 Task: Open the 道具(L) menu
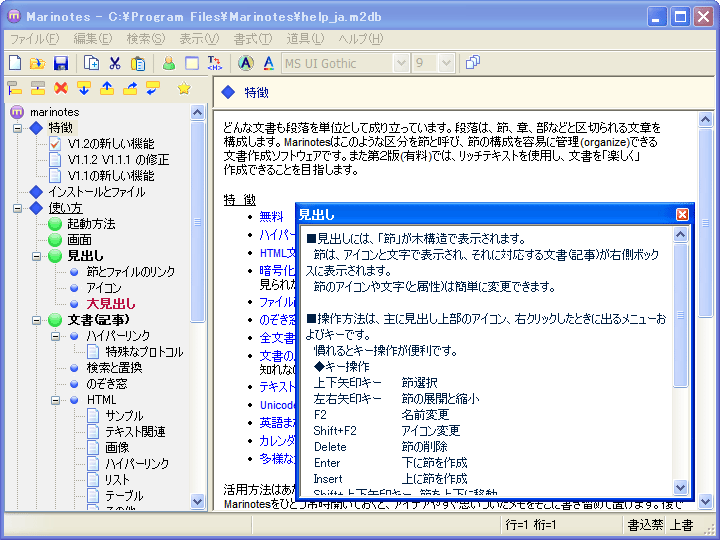coord(305,39)
